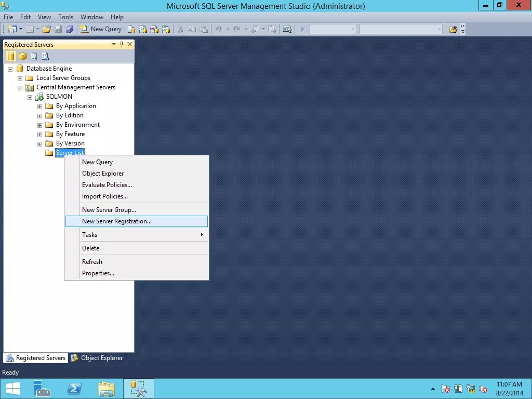Select Database Engine server type icon
The width and height of the screenshot is (532, 399).
pyautogui.click(x=11, y=56)
